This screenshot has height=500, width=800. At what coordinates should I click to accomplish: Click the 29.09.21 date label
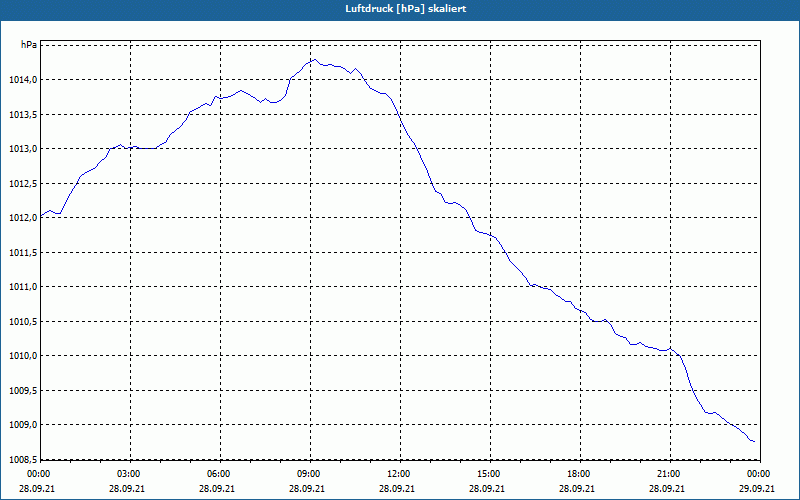click(757, 488)
